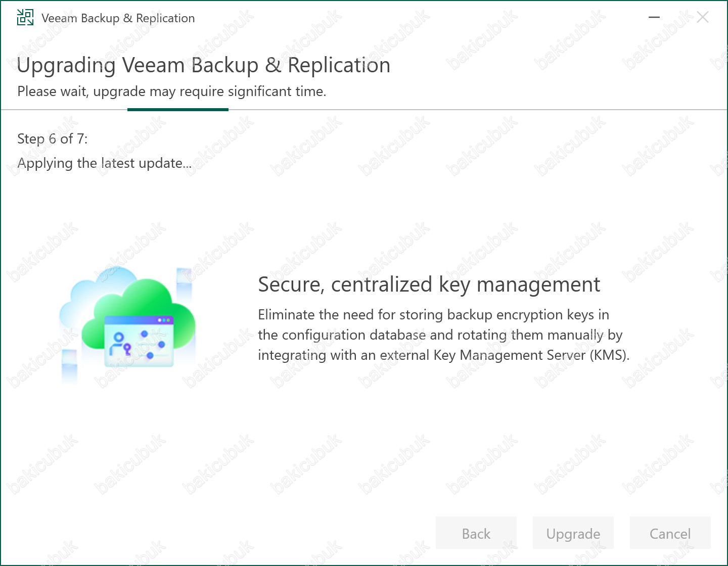Click the "Step 6 of 7" label
728x566 pixels.
point(53,139)
